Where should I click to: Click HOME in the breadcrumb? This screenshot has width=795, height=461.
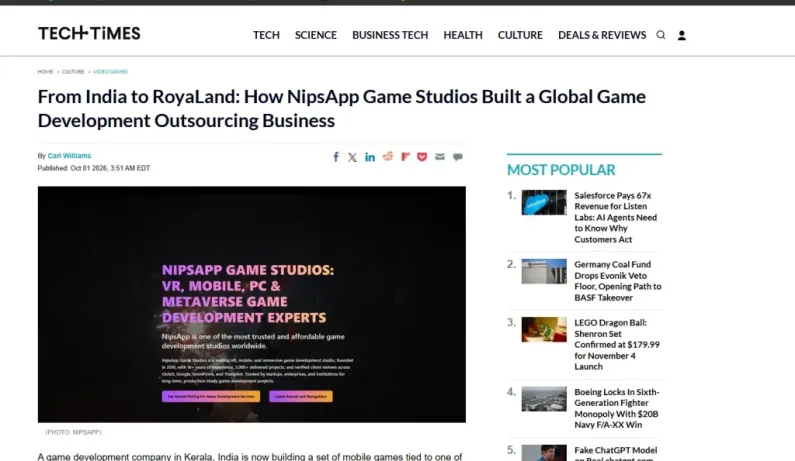(x=45, y=72)
